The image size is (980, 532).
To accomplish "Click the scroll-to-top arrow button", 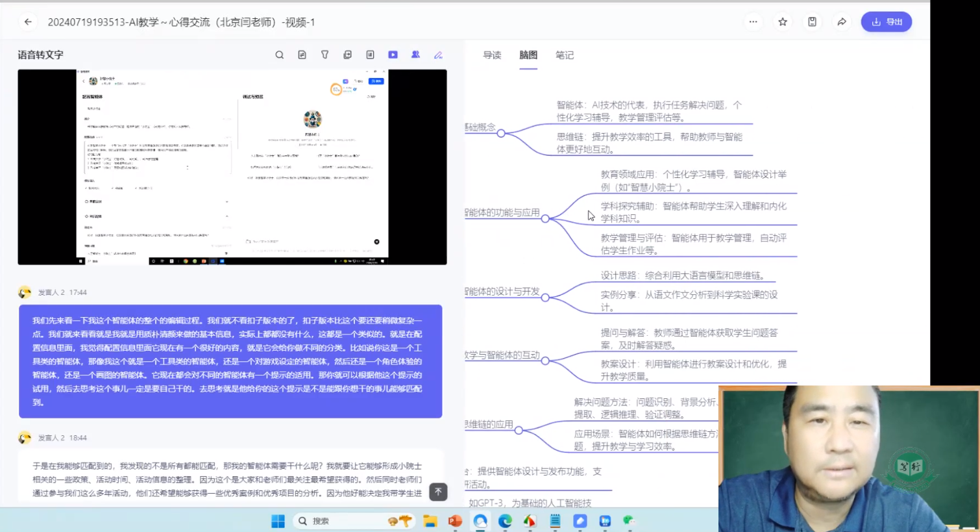I will click(438, 492).
